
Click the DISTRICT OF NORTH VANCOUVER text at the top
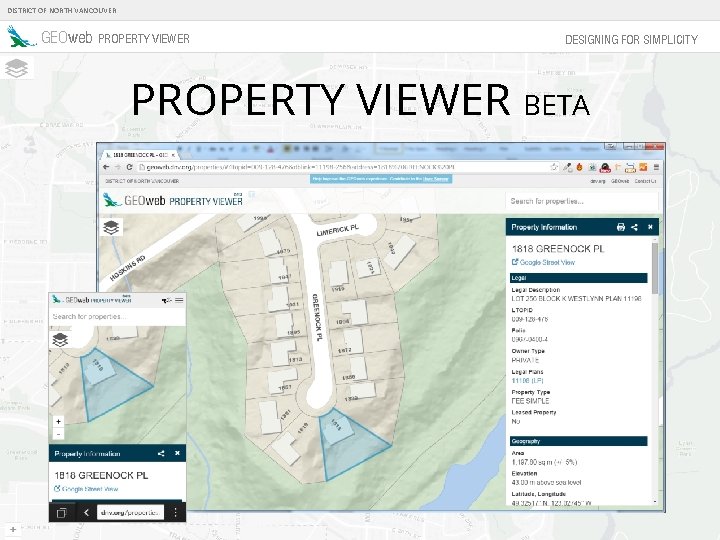tap(62, 10)
